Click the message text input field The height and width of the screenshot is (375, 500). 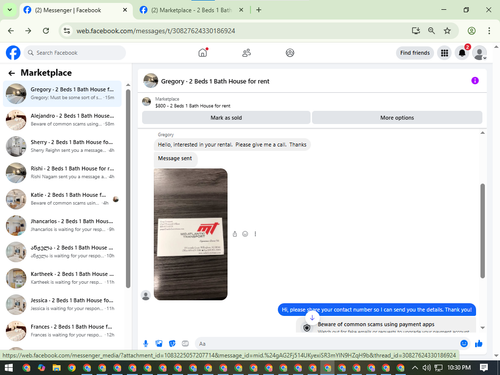(327, 343)
